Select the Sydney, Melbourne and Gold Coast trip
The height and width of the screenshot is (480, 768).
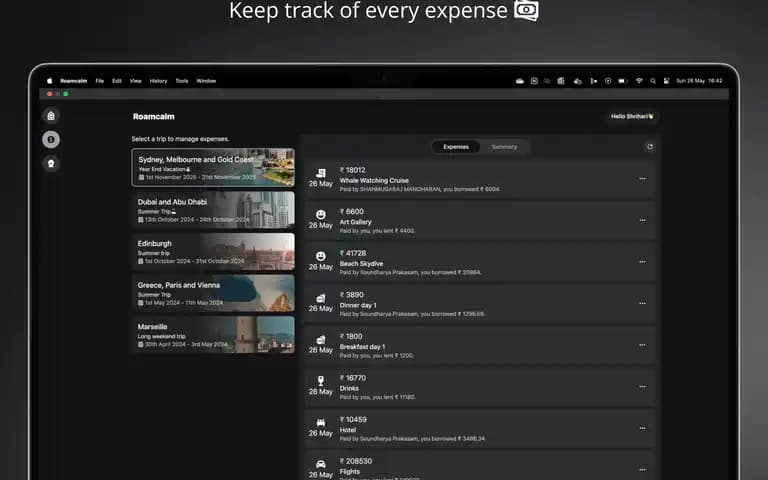pos(213,168)
